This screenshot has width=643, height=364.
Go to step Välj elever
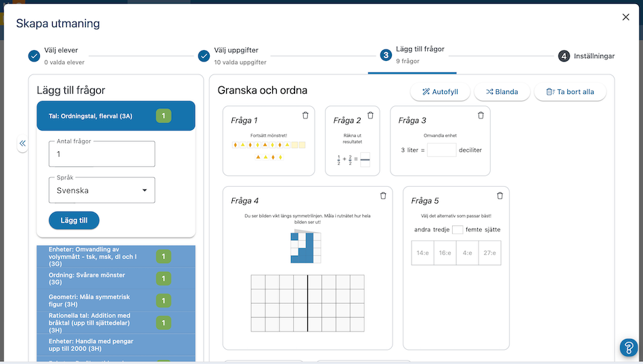57,55
